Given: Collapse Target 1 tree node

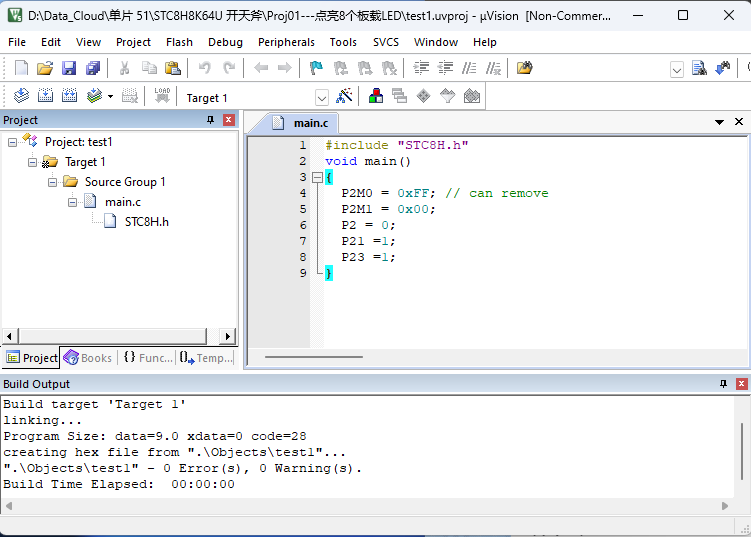Looking at the screenshot, I should point(33,162).
